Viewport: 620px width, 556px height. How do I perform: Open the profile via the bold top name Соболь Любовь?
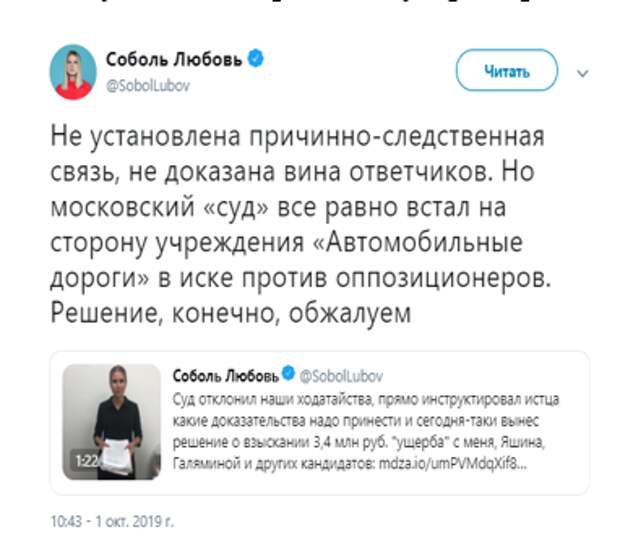(x=174, y=60)
